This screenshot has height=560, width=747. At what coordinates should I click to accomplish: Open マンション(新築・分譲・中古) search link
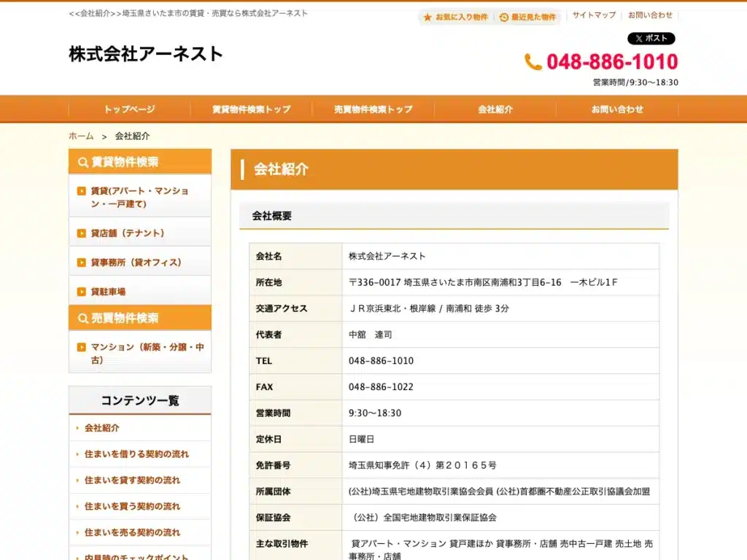pos(147,354)
